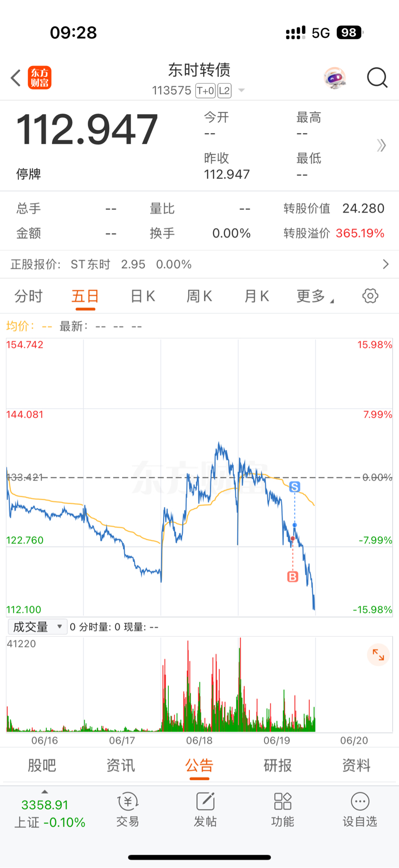This screenshot has width=399, height=868.
Task: Tap the 发帖 post icon
Action: coord(205,810)
